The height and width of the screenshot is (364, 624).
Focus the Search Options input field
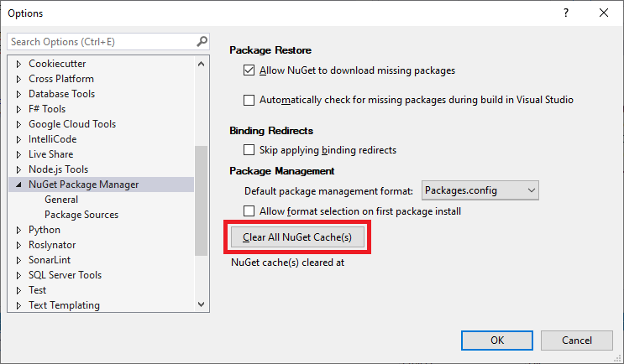point(102,42)
